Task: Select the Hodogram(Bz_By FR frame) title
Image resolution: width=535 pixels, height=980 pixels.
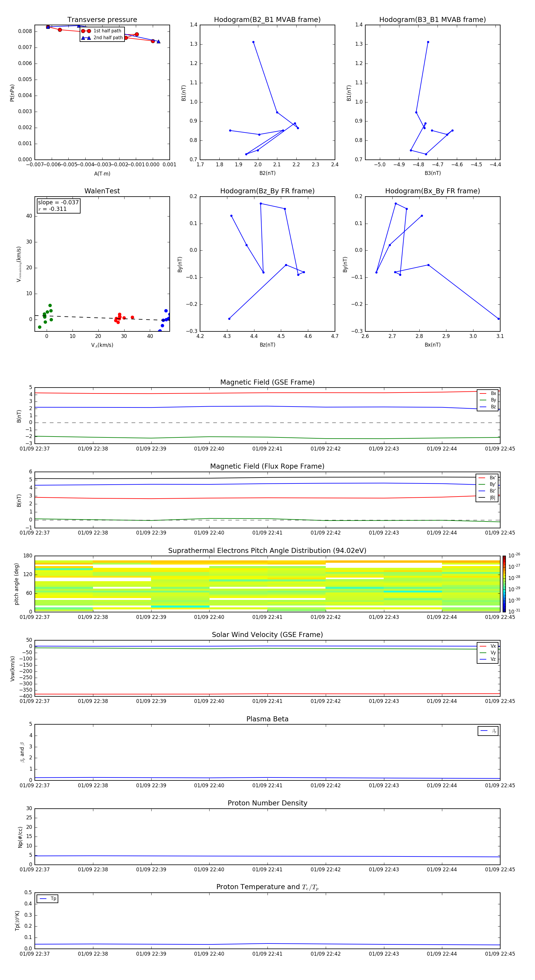Action: [267, 191]
